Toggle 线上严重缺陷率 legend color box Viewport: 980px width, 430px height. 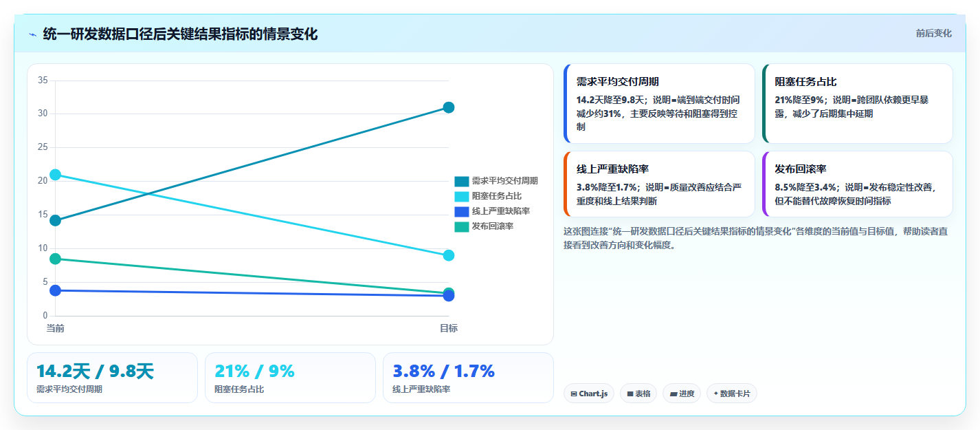click(461, 211)
